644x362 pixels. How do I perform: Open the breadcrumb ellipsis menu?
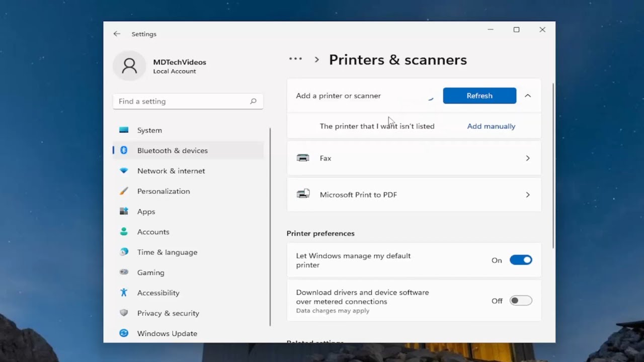pos(295,59)
